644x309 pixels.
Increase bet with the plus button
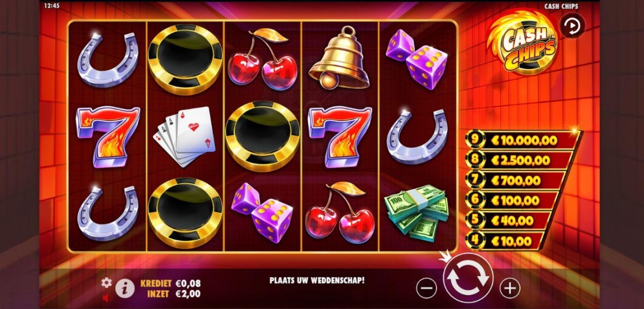coord(510,289)
